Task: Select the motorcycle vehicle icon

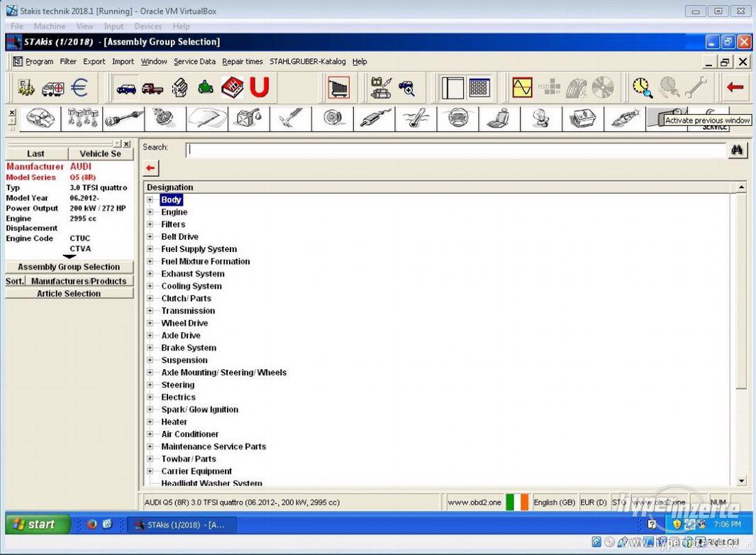Action: pos(206,88)
